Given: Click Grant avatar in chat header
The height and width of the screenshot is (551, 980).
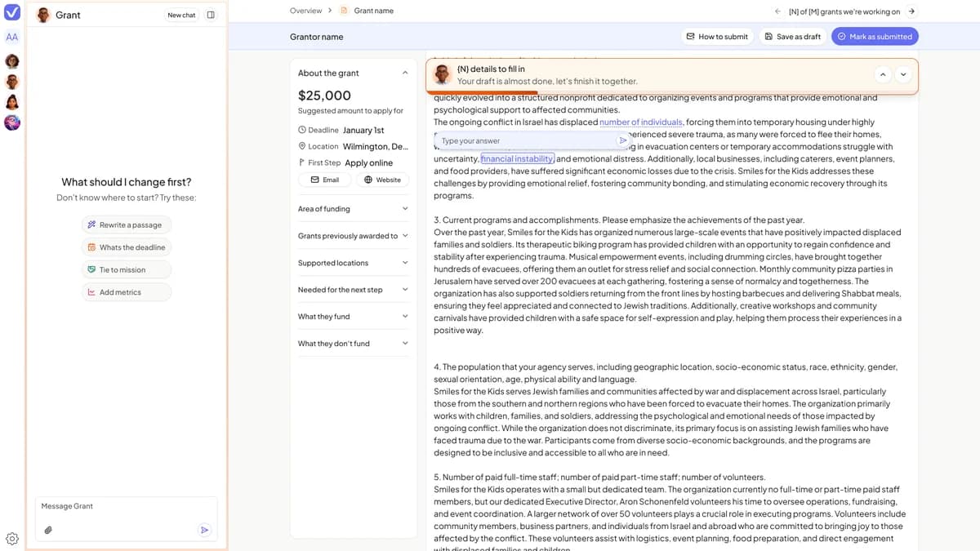Looking at the screenshot, I should pos(44,15).
